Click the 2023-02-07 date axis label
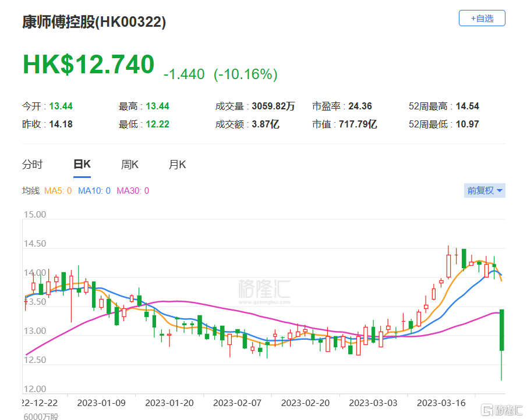527x420 pixels. point(237,403)
